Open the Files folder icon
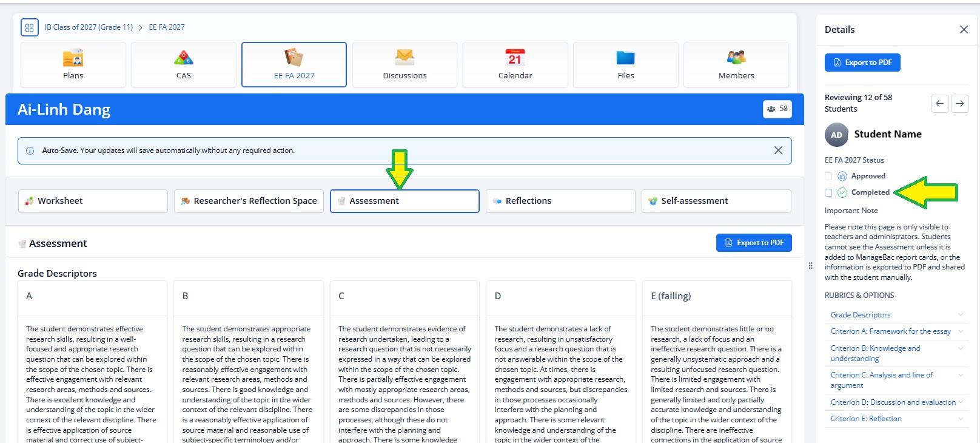This screenshot has height=443, width=980. pyautogui.click(x=625, y=58)
